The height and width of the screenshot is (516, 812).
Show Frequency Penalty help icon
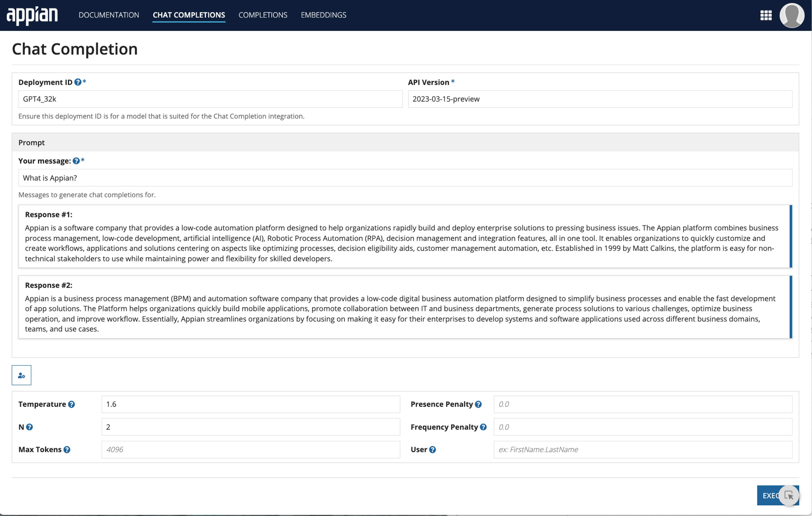pos(483,427)
